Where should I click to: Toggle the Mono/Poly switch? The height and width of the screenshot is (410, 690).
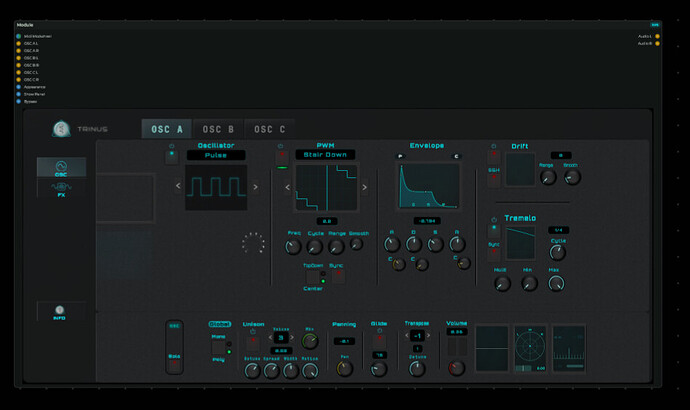219,348
